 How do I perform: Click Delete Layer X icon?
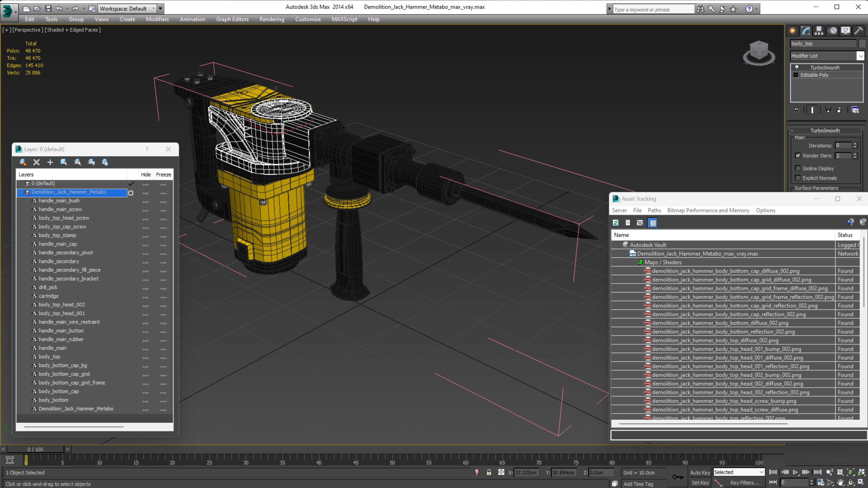[x=37, y=162]
